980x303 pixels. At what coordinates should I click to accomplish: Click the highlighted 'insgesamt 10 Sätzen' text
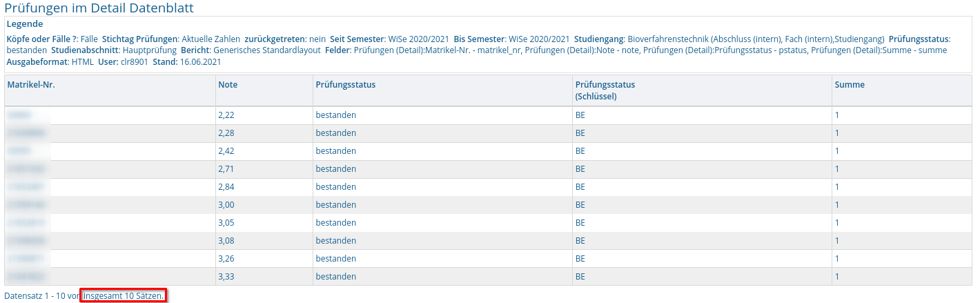[124, 295]
